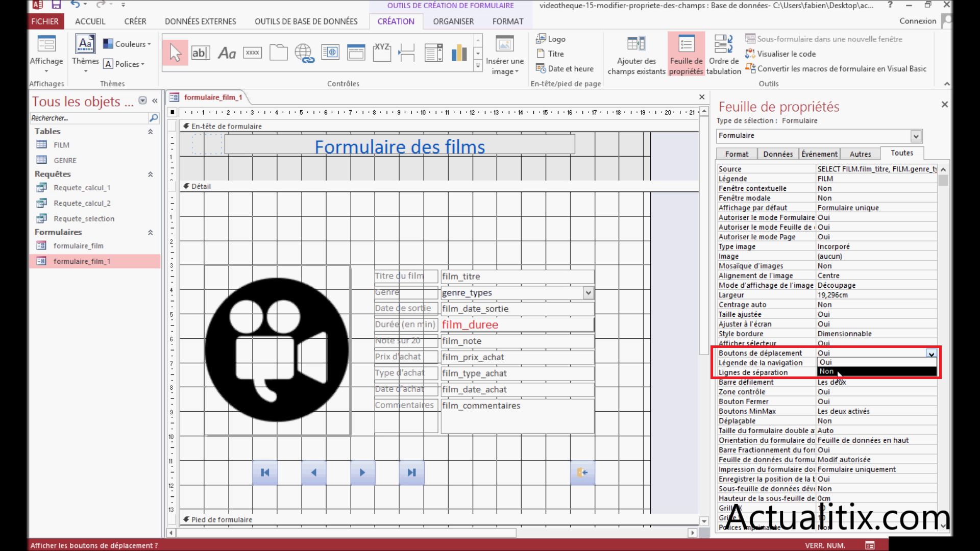Viewport: 980px width, 551px height.
Task: Choose Non in Boutons de déplacement list
Action: [x=877, y=372]
